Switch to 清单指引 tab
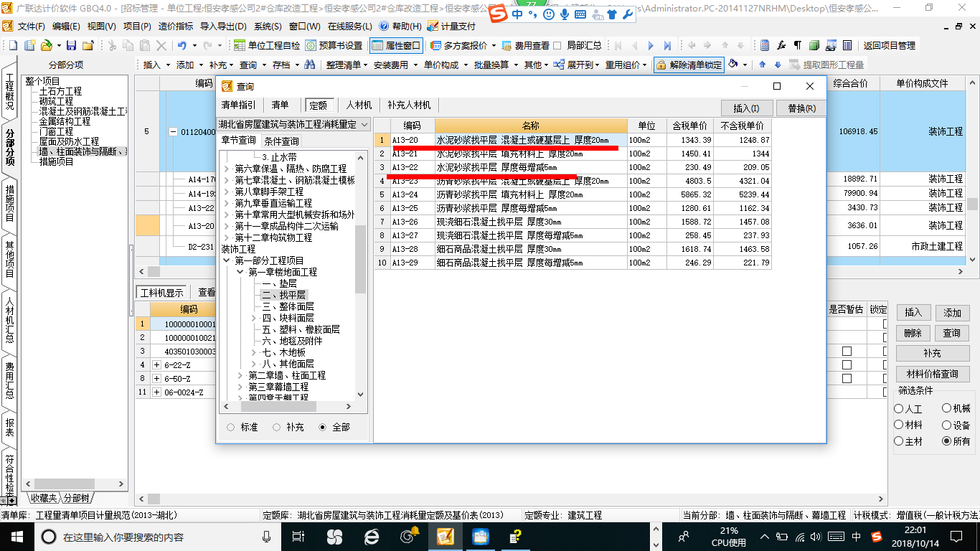980x551 pixels. coord(237,105)
